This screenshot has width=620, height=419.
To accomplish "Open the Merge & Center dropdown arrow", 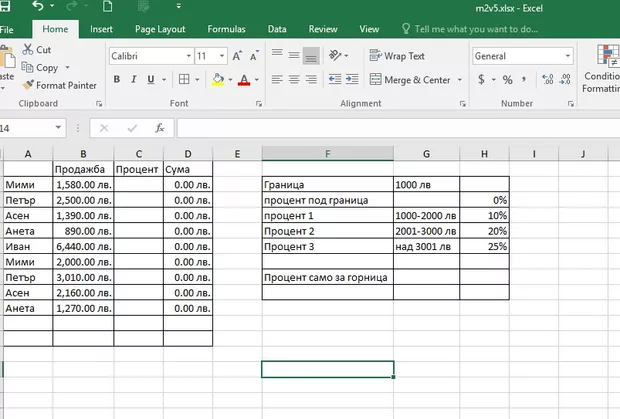I will coord(459,80).
